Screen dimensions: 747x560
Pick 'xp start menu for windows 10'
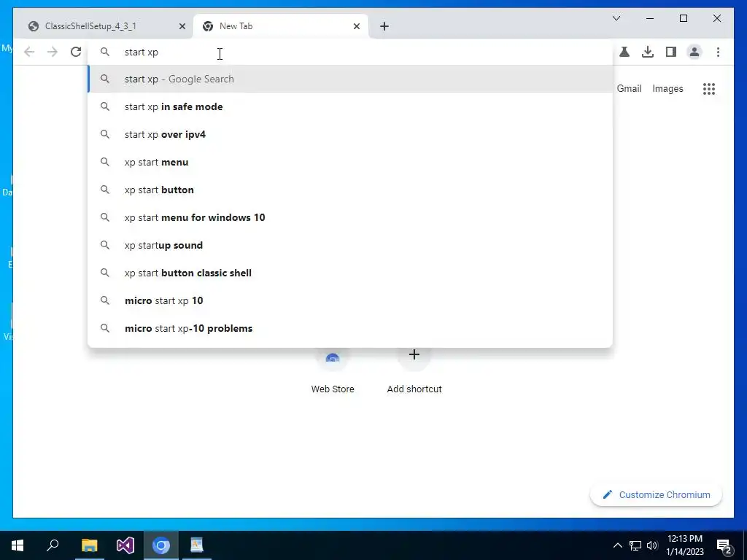click(350, 217)
